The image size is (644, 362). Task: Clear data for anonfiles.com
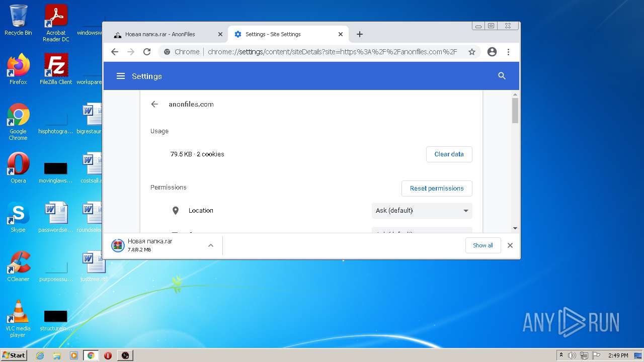click(449, 154)
